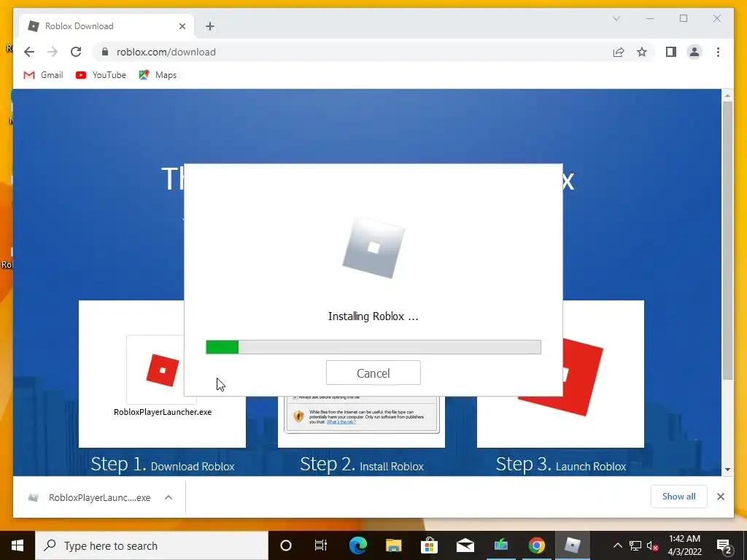Click the forward navigation arrow
747x560 pixels.
click(x=53, y=52)
